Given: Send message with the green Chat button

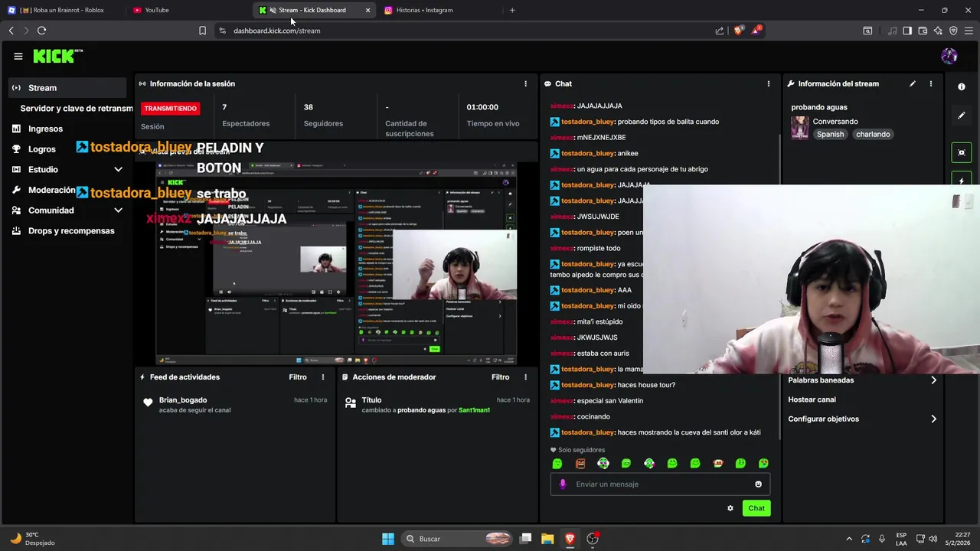Looking at the screenshot, I should click(x=756, y=508).
